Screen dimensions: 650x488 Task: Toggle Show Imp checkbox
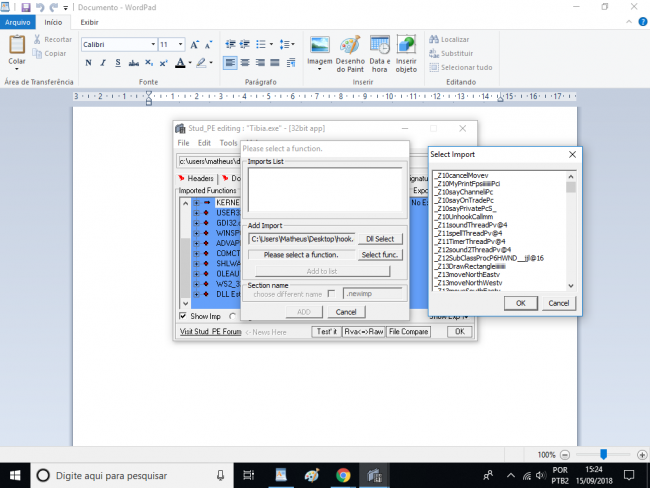tap(183, 316)
